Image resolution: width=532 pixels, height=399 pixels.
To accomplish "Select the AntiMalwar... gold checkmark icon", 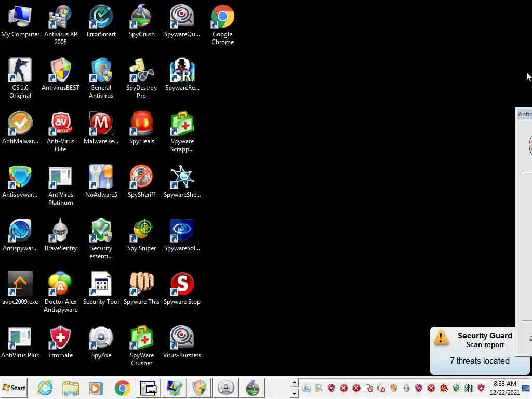I will [20, 128].
